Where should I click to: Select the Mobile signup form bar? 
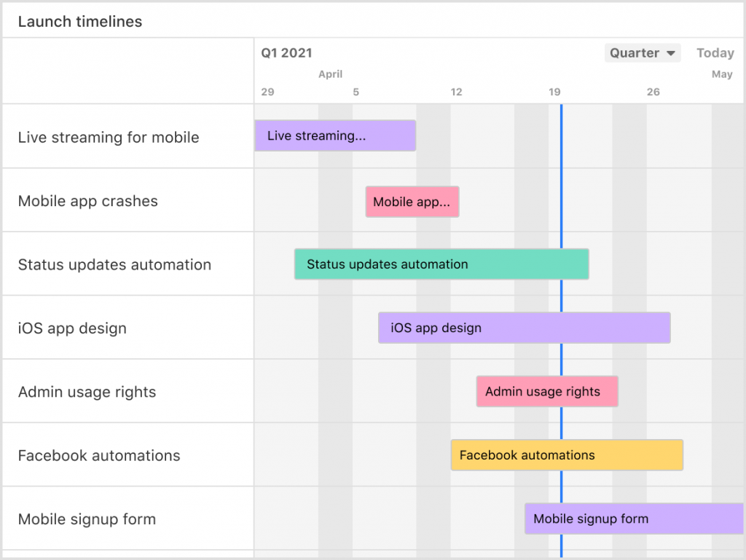pyautogui.click(x=634, y=519)
